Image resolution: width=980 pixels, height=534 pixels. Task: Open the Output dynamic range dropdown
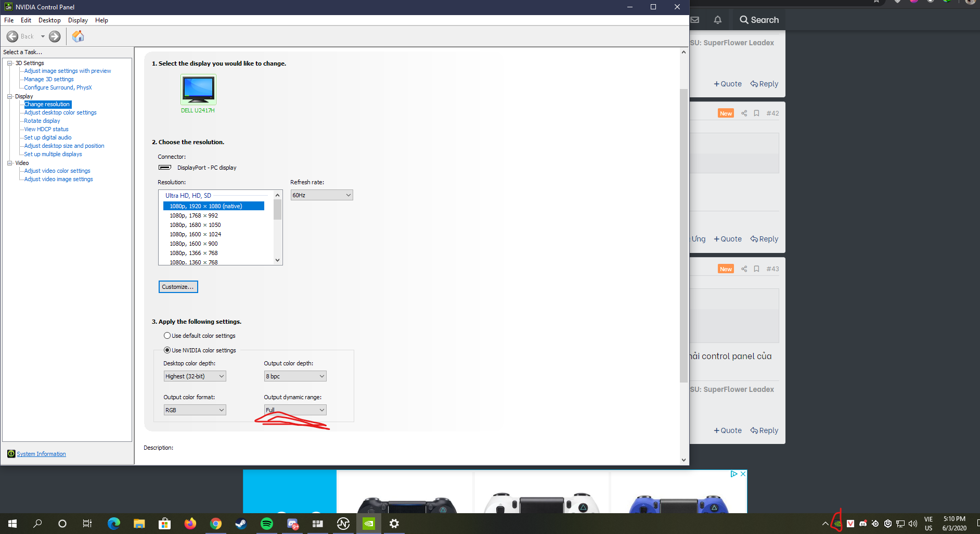(295, 410)
